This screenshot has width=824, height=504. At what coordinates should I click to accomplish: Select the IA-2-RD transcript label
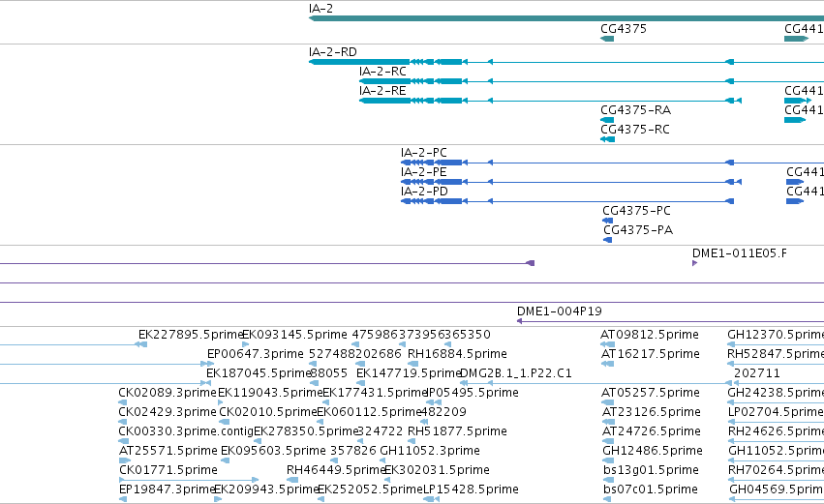pyautogui.click(x=333, y=52)
